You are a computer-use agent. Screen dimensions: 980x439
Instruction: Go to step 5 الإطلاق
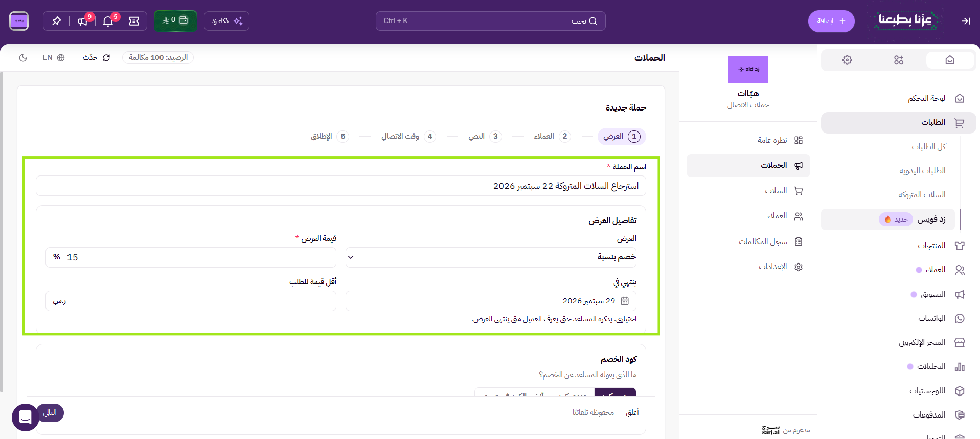click(329, 136)
